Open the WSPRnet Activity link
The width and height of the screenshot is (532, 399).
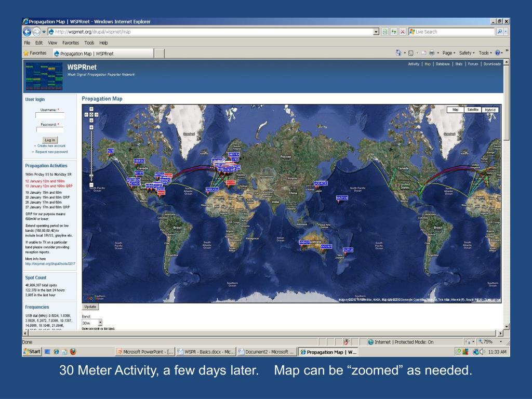click(x=414, y=64)
